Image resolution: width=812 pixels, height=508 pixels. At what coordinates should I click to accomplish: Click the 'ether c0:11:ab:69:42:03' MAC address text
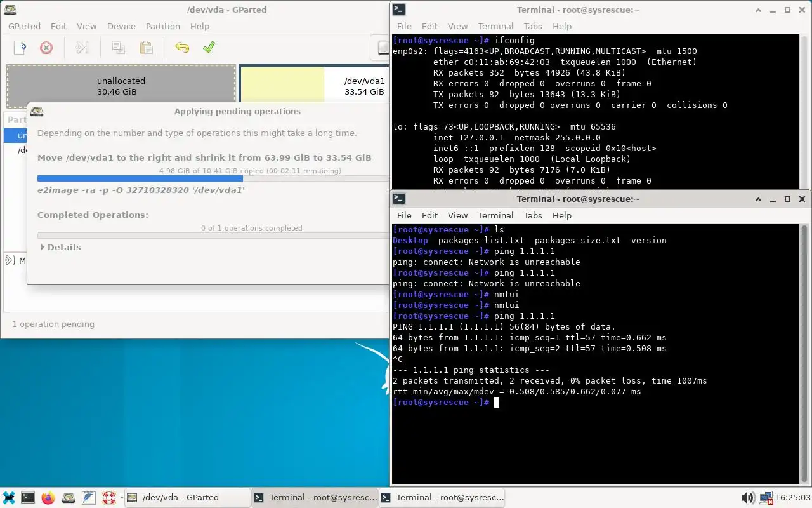tap(492, 62)
